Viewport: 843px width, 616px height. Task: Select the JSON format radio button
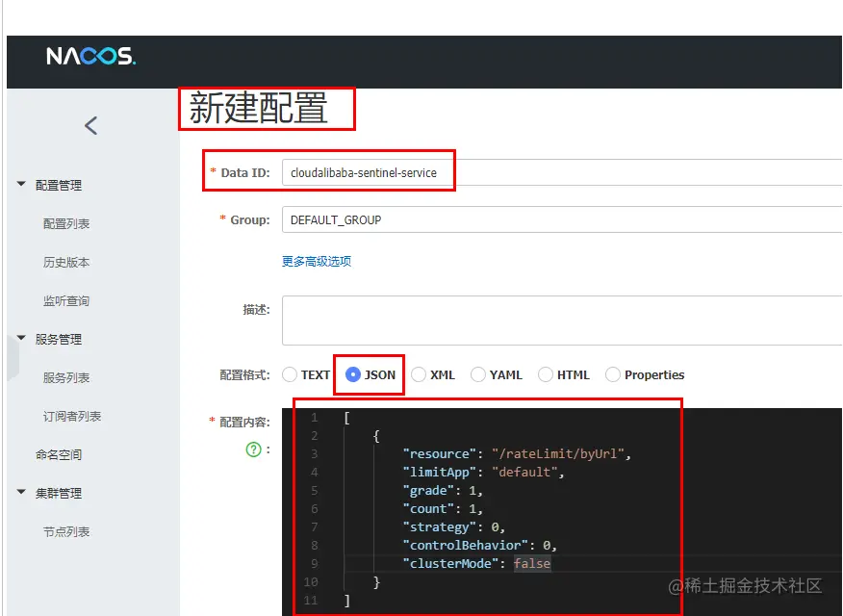point(352,374)
